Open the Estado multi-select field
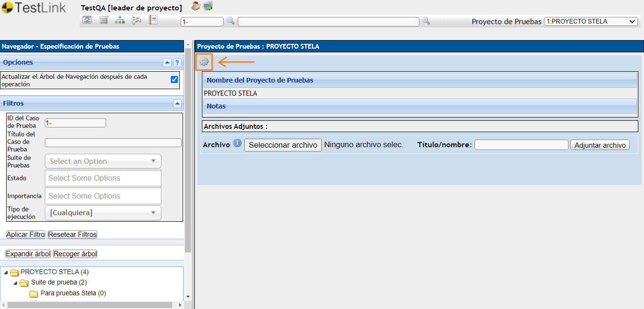The image size is (644, 309). pos(103,178)
